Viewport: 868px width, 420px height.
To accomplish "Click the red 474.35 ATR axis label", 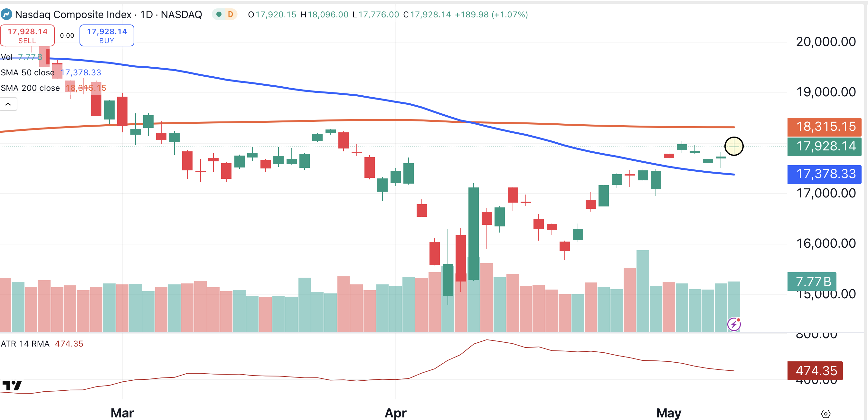I will (x=815, y=370).
